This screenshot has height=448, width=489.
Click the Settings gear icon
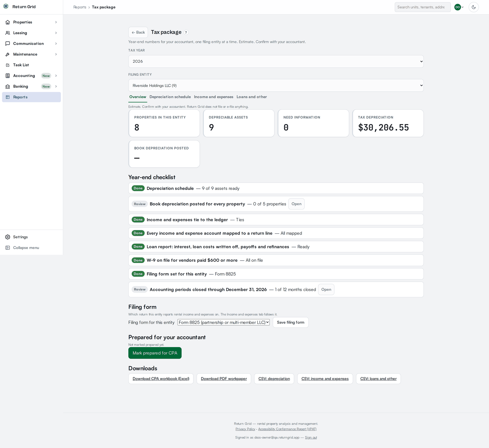tap(8, 237)
